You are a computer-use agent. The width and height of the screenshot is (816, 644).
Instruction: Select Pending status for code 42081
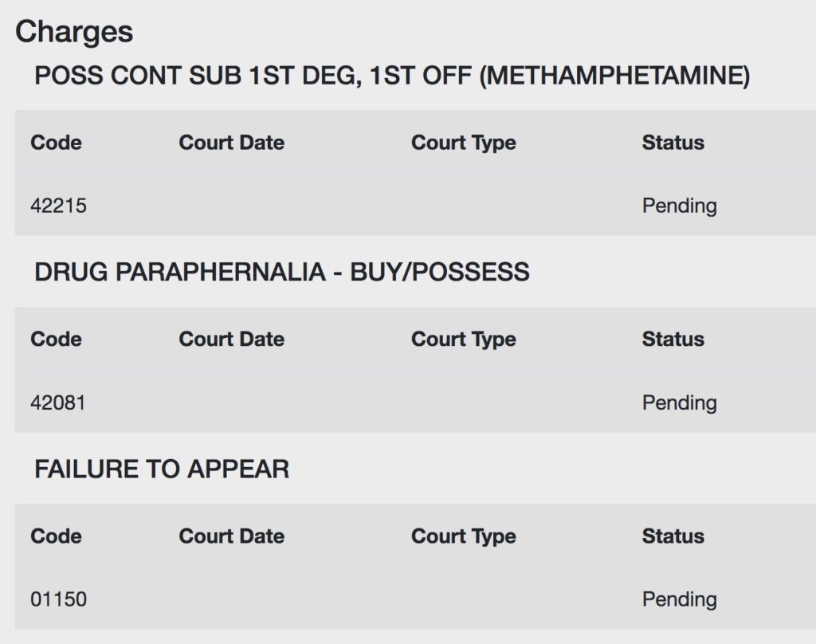679,403
